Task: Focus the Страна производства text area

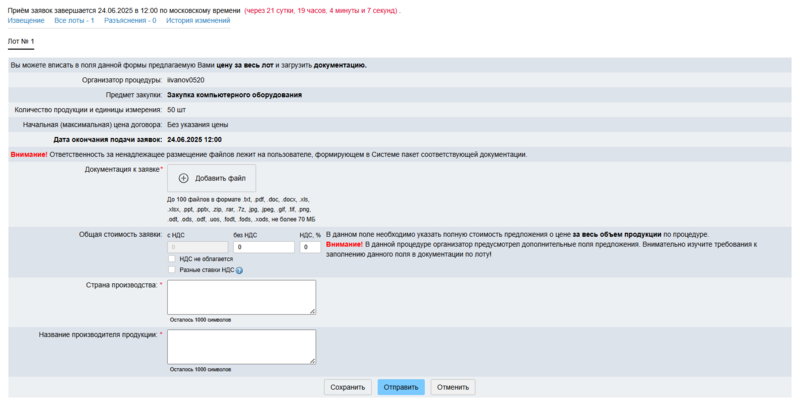Action: [x=240, y=297]
